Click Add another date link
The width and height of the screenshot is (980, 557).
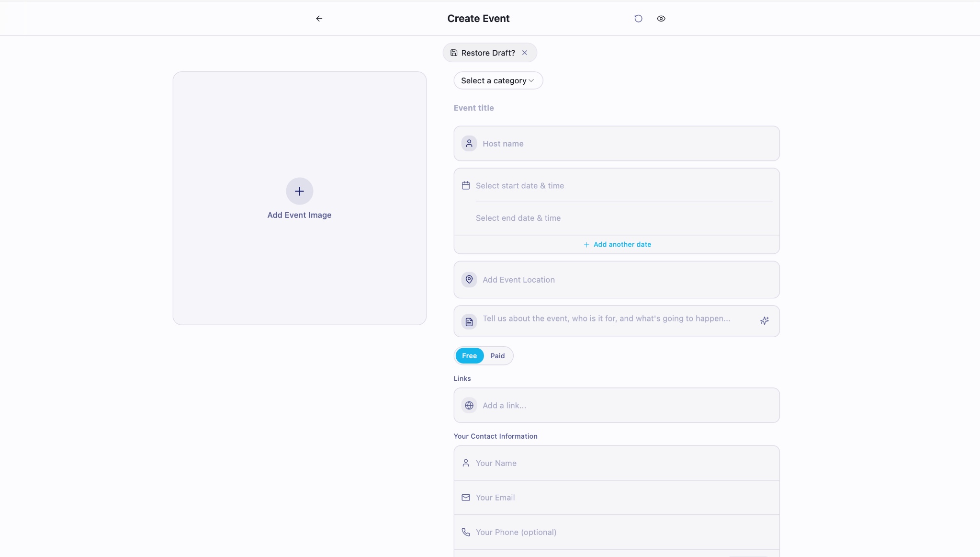617,244
